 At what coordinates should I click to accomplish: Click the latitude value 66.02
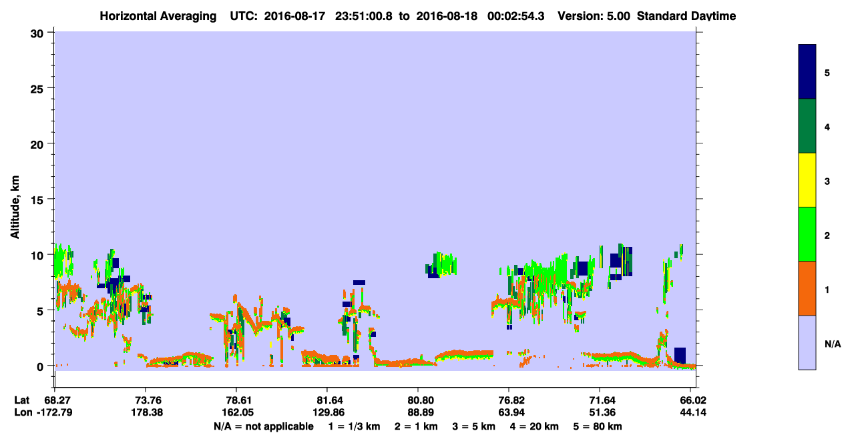(x=693, y=400)
